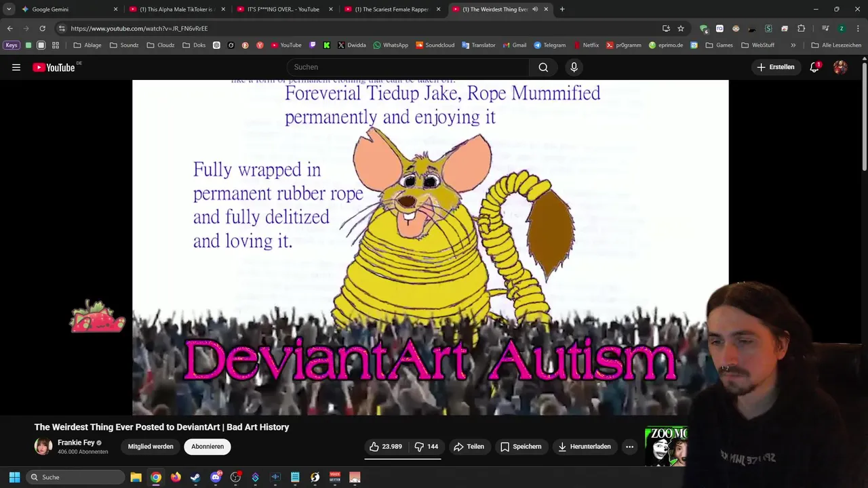Click the Windows taskbar Suche box

coord(76,477)
